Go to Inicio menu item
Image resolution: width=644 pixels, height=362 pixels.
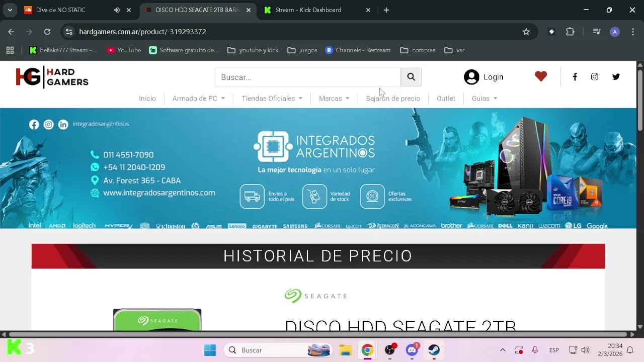tap(147, 99)
